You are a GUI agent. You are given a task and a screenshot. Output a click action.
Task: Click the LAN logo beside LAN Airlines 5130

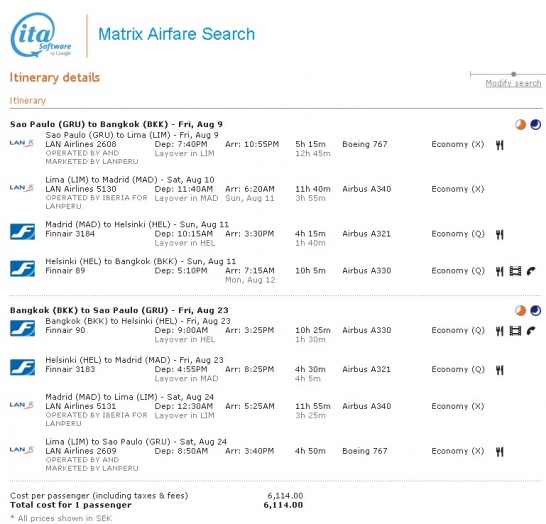(22, 188)
